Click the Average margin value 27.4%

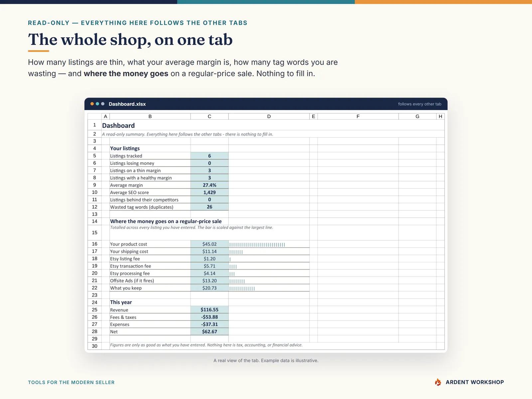[209, 185]
